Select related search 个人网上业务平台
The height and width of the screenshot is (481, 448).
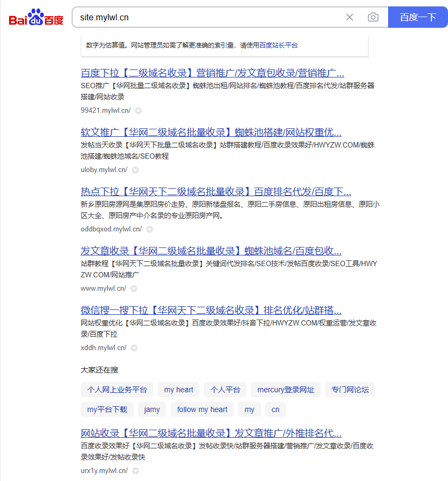coord(117,390)
